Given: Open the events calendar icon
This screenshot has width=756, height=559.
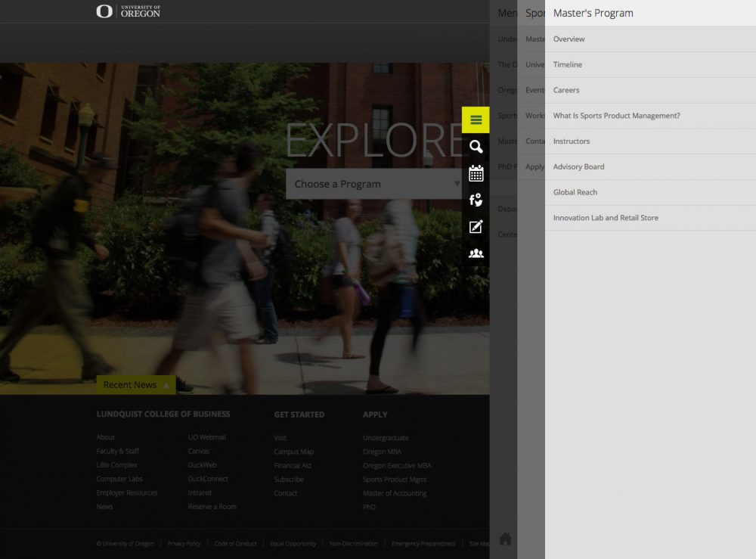Looking at the screenshot, I should 476,173.
